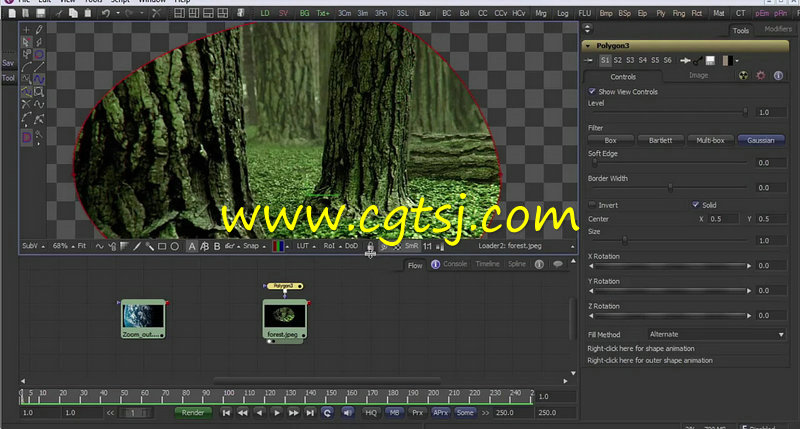Open undo history dropdown arrow
Screen dimensions: 800x429
point(118,14)
